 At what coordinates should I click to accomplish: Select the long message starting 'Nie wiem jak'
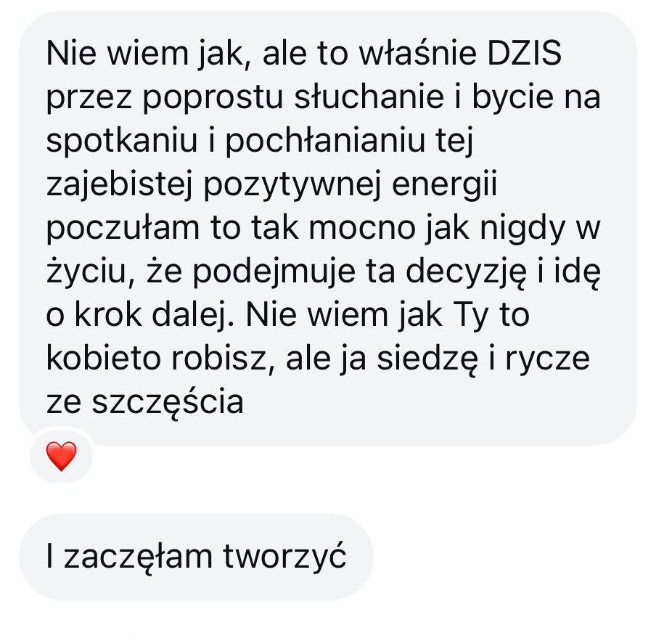(328, 227)
